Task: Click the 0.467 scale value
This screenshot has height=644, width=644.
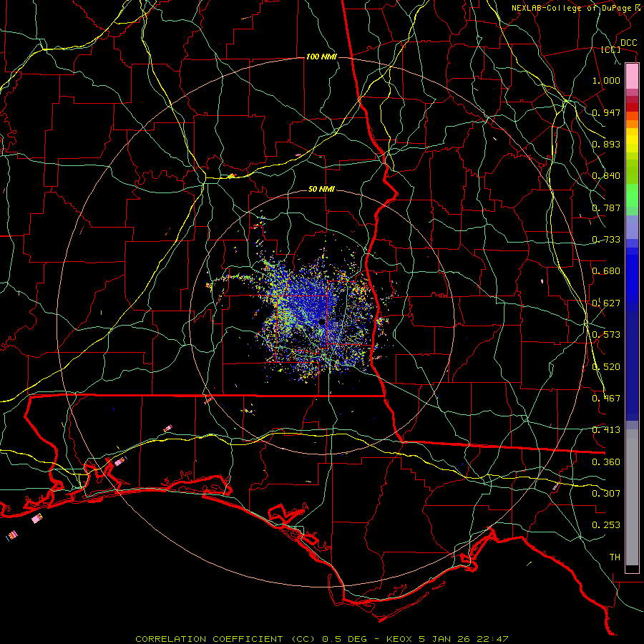Action: (x=606, y=399)
